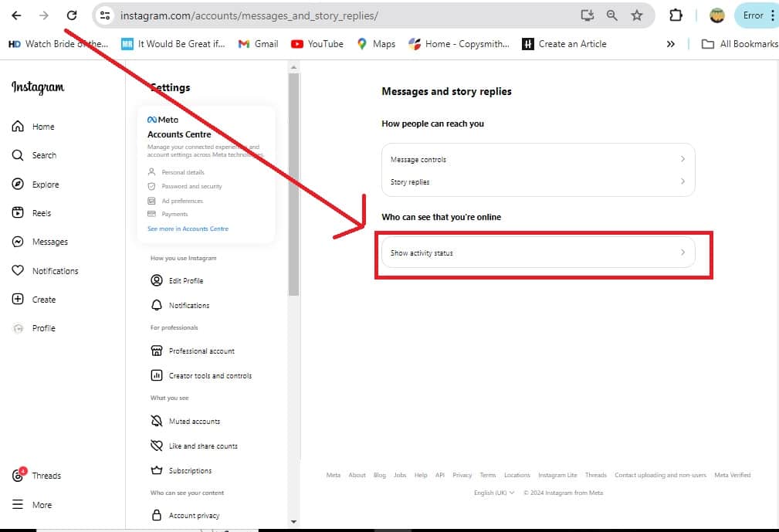Click See more in Accounts Centre link

click(x=188, y=229)
